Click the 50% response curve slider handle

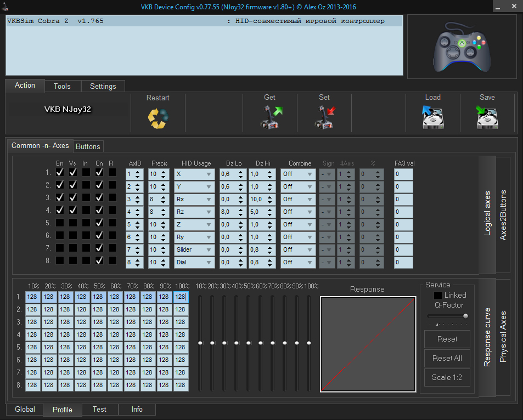coord(249,343)
